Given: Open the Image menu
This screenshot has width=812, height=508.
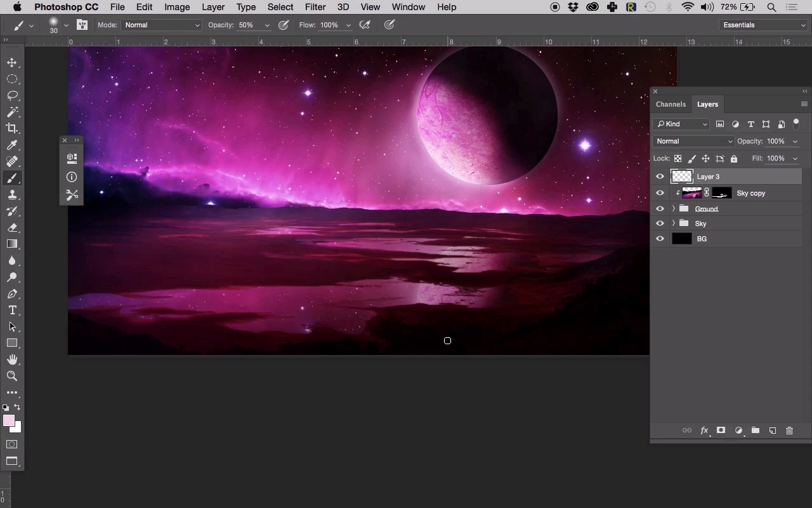Looking at the screenshot, I should point(177,7).
